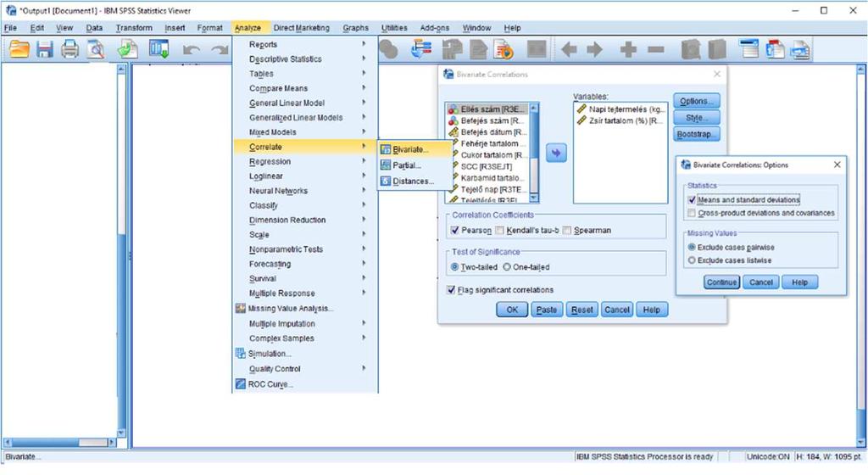Click the blue tree-diagram toolbar icon
This screenshot has height=475, width=868.
[421, 50]
